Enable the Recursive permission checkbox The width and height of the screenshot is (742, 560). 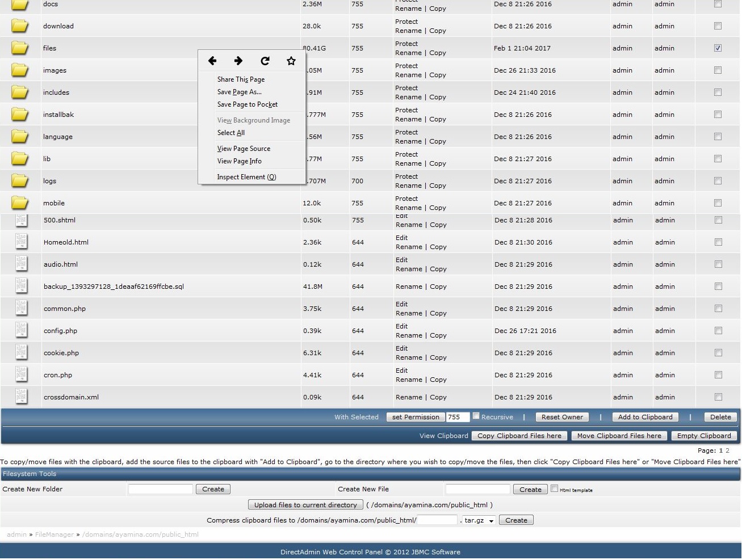[476, 416]
